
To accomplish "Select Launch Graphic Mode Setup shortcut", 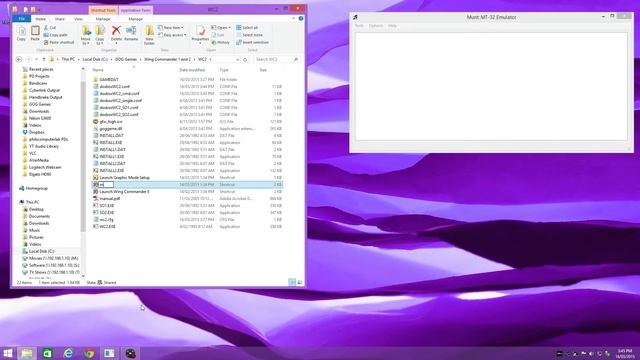I will pyautogui.click(x=124, y=178).
